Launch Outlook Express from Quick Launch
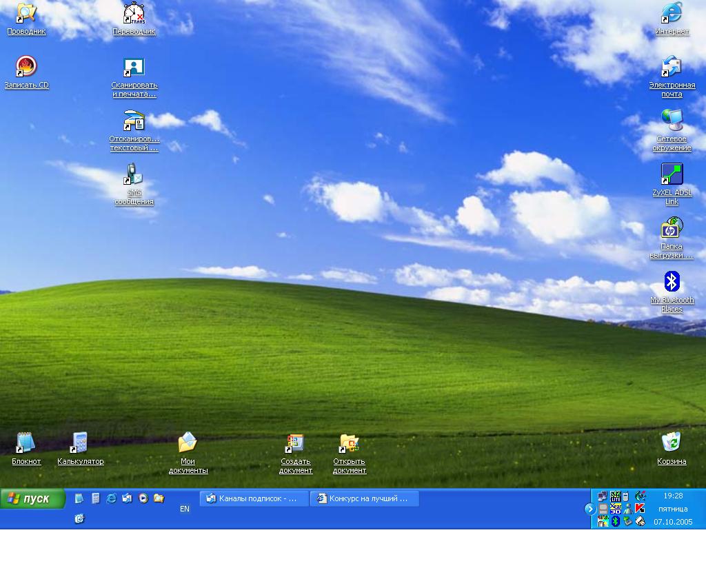 coord(127,498)
